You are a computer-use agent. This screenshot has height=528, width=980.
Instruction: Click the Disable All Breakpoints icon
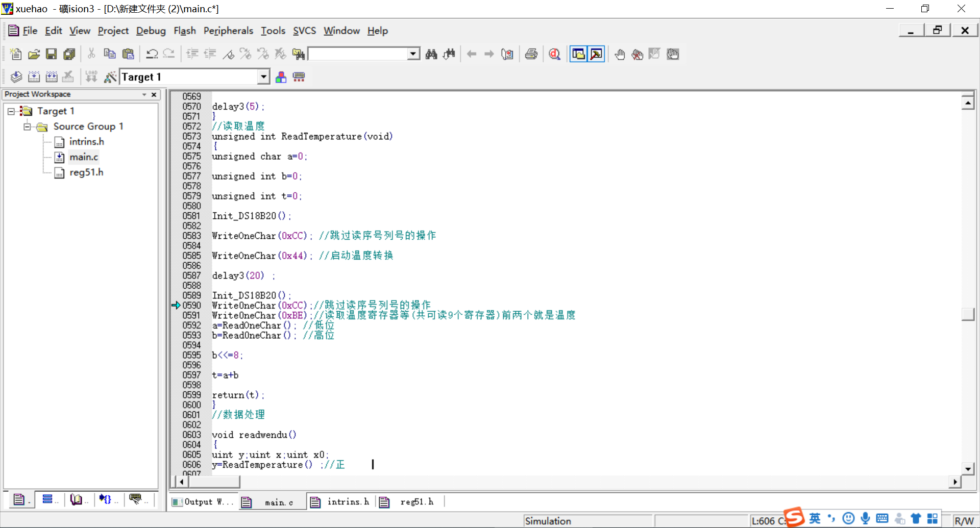pos(673,54)
